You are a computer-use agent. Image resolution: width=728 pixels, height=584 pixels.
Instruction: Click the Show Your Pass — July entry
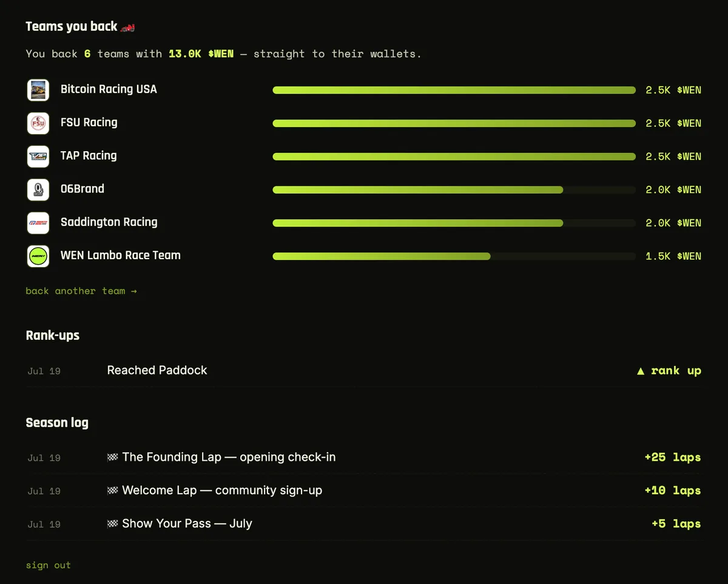pos(364,524)
